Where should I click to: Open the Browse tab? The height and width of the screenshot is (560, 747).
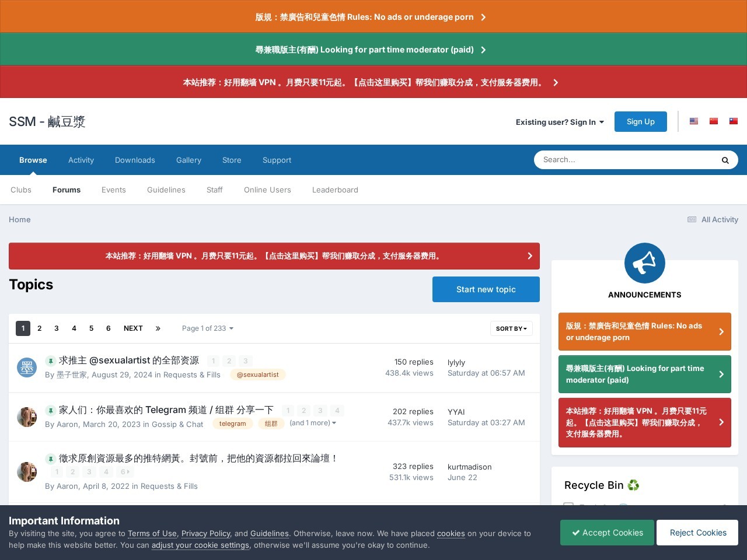33,160
